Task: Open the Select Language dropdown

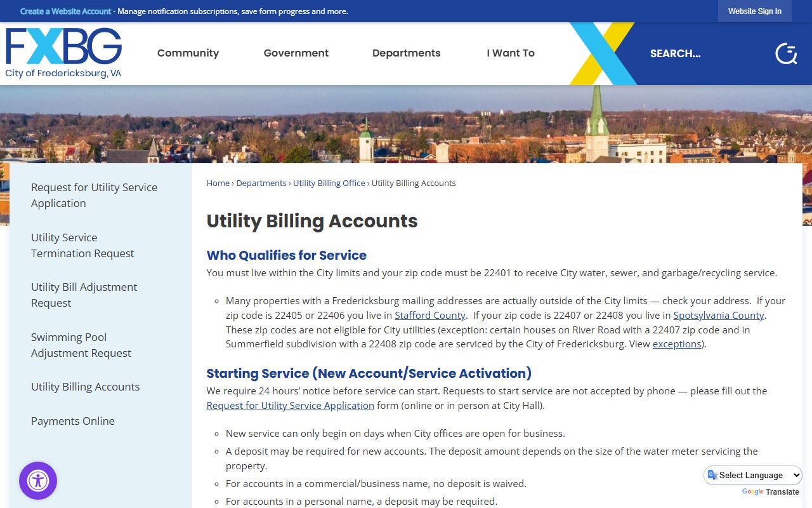Action: pos(753,475)
